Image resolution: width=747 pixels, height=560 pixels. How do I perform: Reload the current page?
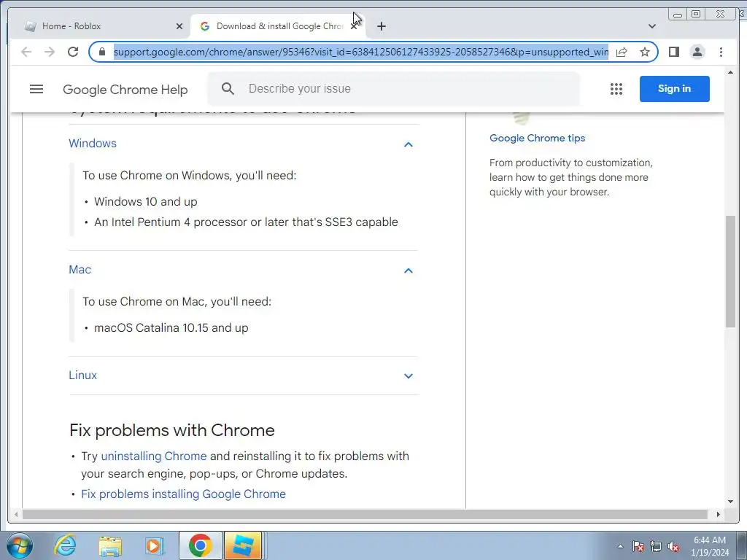73,52
